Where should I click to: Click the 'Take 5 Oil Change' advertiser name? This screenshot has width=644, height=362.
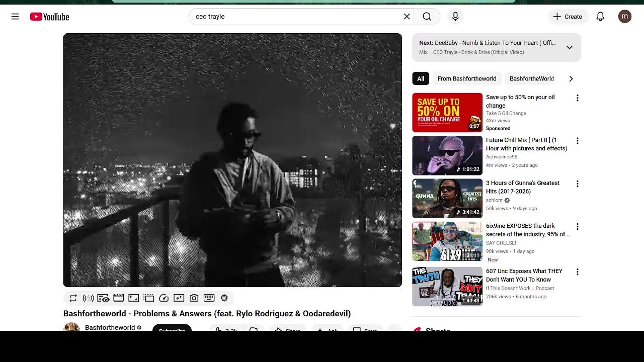click(x=506, y=113)
